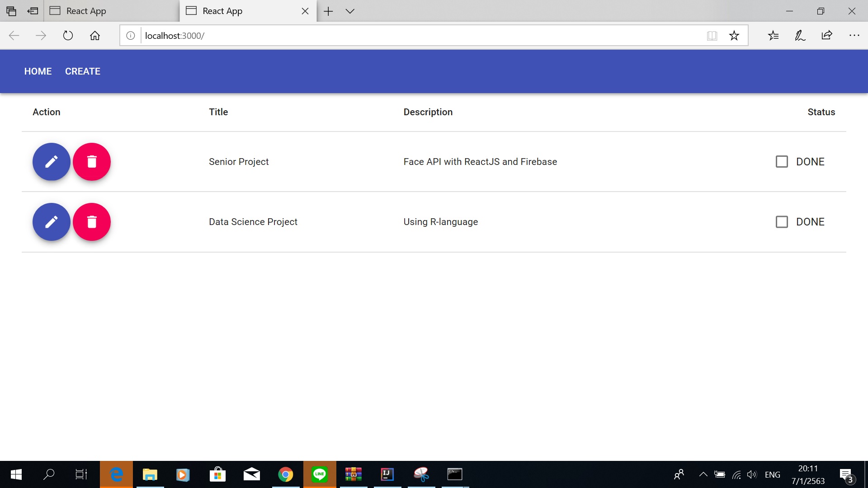Open the Windows Start menu
Image resolution: width=868 pixels, height=488 pixels.
[16, 474]
